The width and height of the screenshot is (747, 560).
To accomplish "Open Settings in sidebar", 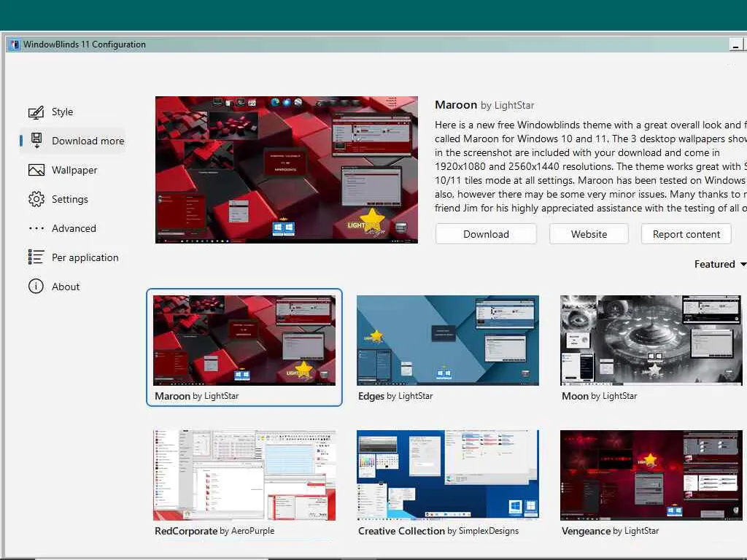I will (71, 199).
